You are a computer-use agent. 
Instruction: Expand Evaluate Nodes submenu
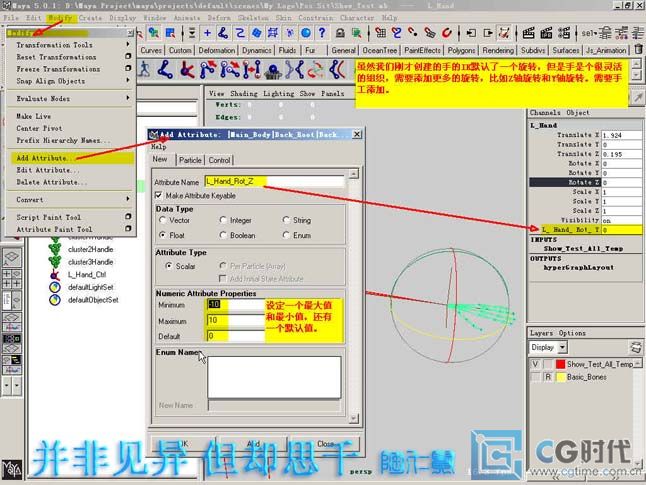(128, 98)
